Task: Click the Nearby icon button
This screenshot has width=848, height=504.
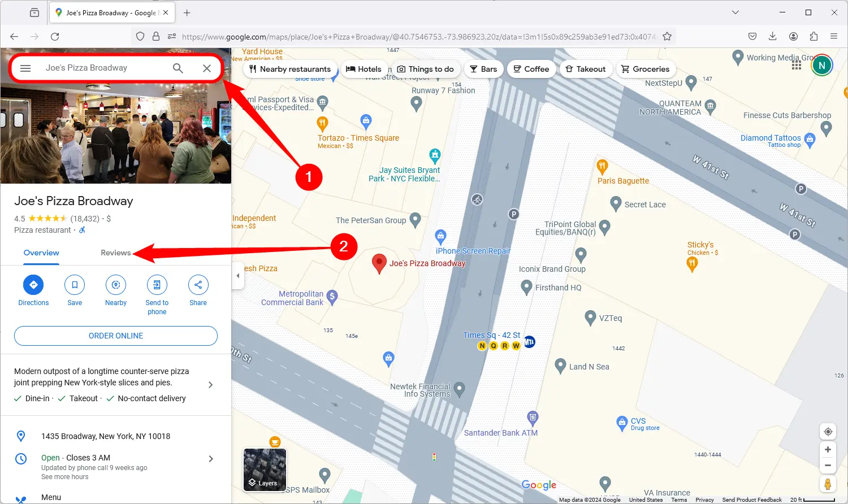Action: (x=116, y=285)
